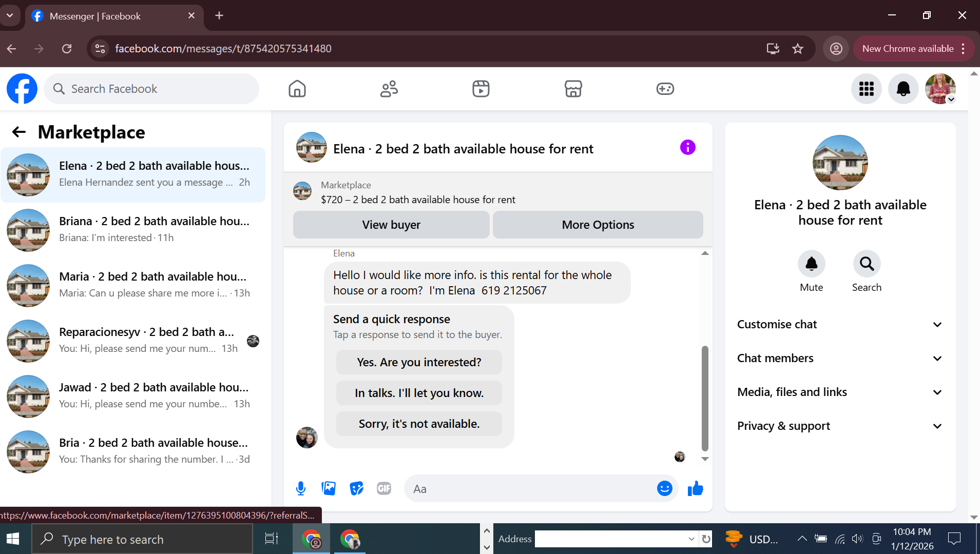Click the purple conversation information icon
This screenshot has height=554, width=980.
click(x=688, y=148)
